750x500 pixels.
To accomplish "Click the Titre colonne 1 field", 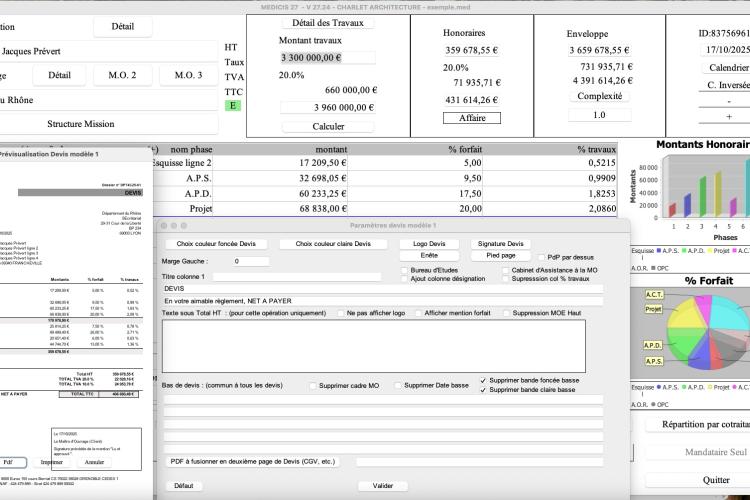I will [x=297, y=277].
